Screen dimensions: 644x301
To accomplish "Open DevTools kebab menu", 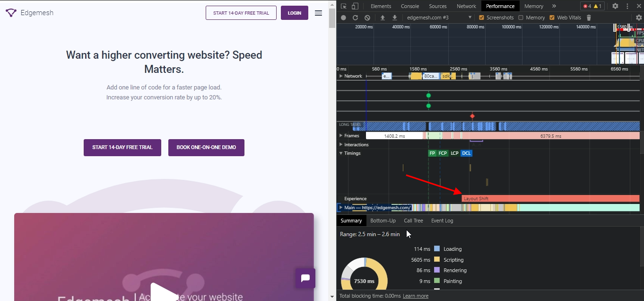I will 628,6.
